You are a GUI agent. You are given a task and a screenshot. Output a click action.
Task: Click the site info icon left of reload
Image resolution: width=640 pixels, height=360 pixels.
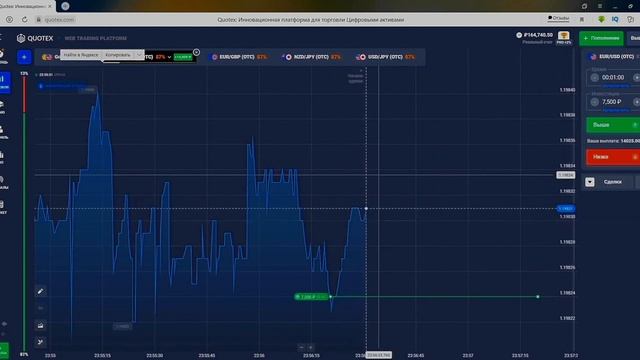[9, 20]
